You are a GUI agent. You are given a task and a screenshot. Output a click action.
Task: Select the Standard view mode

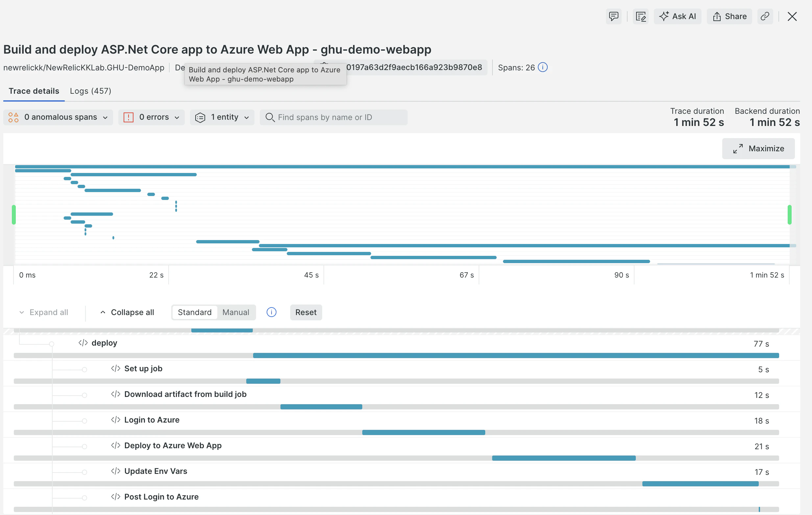[195, 312]
